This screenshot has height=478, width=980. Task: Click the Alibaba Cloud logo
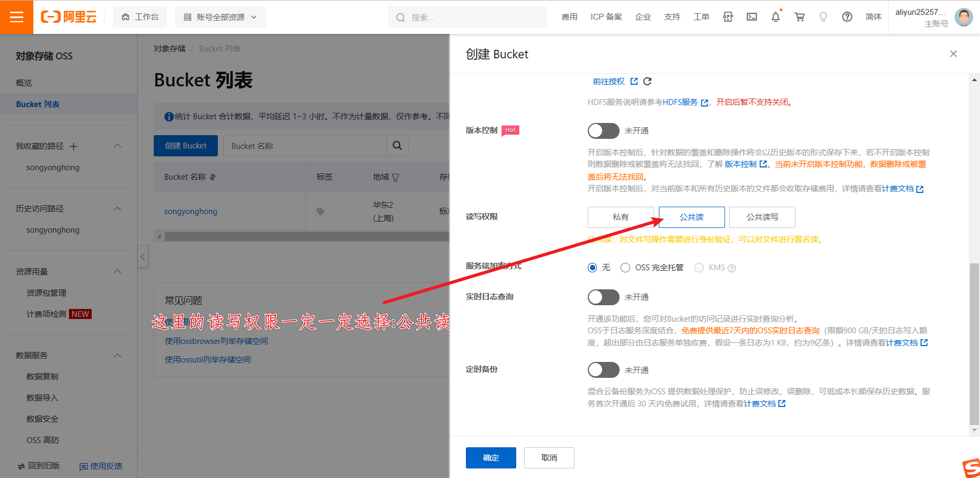pyautogui.click(x=69, y=17)
